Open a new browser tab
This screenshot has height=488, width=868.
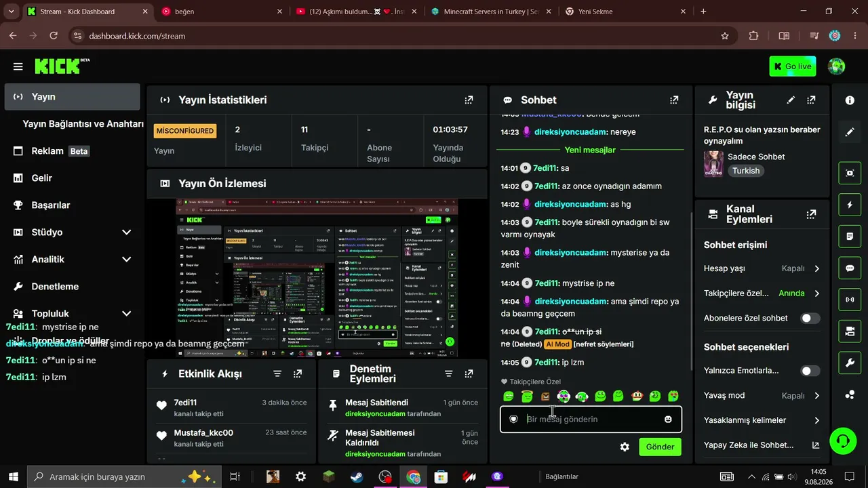coord(703,12)
